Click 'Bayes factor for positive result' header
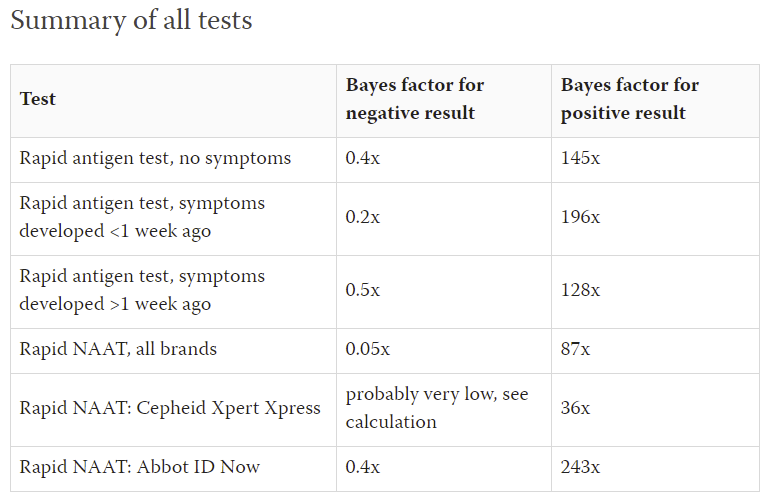 point(630,99)
